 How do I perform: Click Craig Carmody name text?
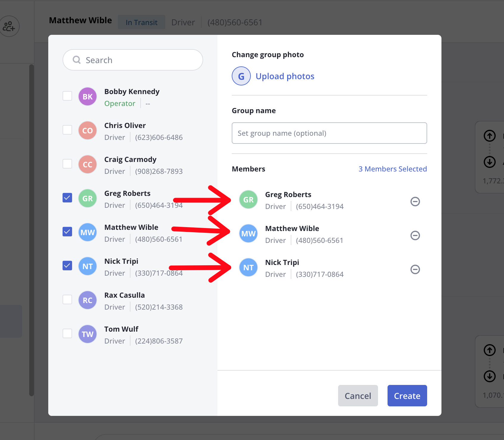[130, 159]
